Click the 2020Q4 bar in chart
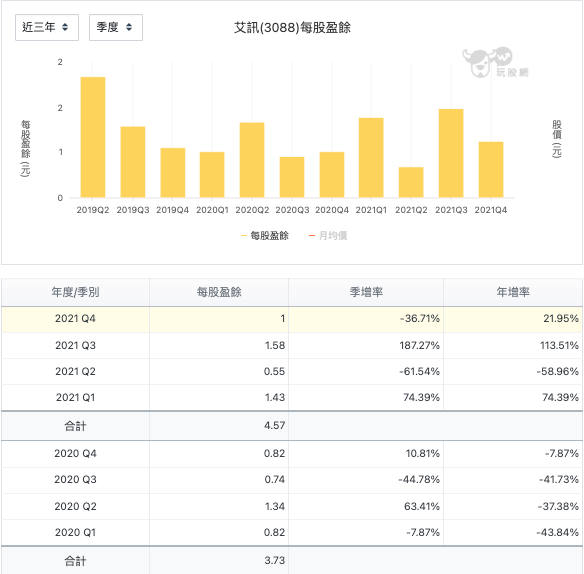 point(332,175)
